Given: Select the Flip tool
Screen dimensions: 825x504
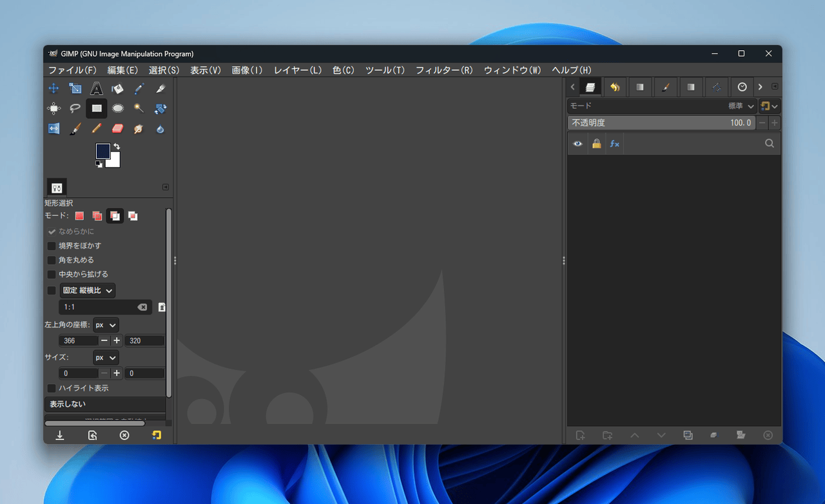Looking at the screenshot, I should point(53,128).
